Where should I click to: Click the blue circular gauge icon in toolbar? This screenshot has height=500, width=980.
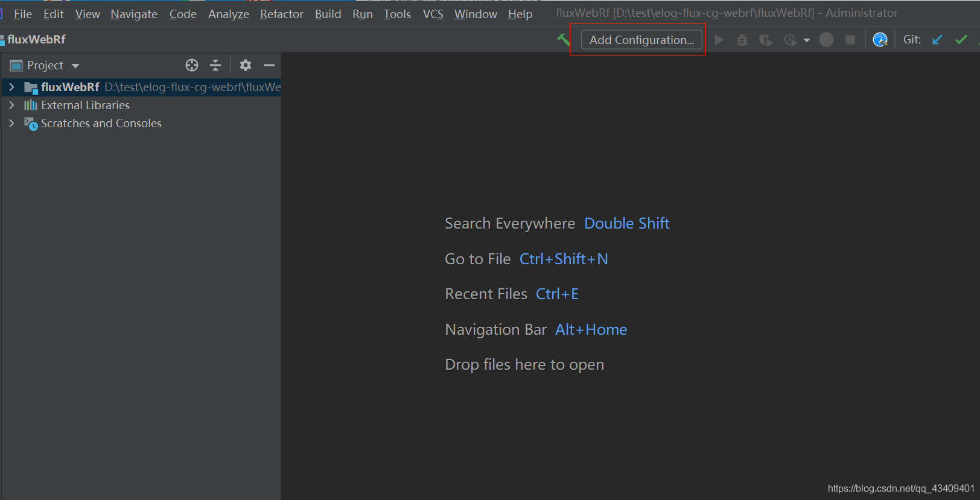880,40
